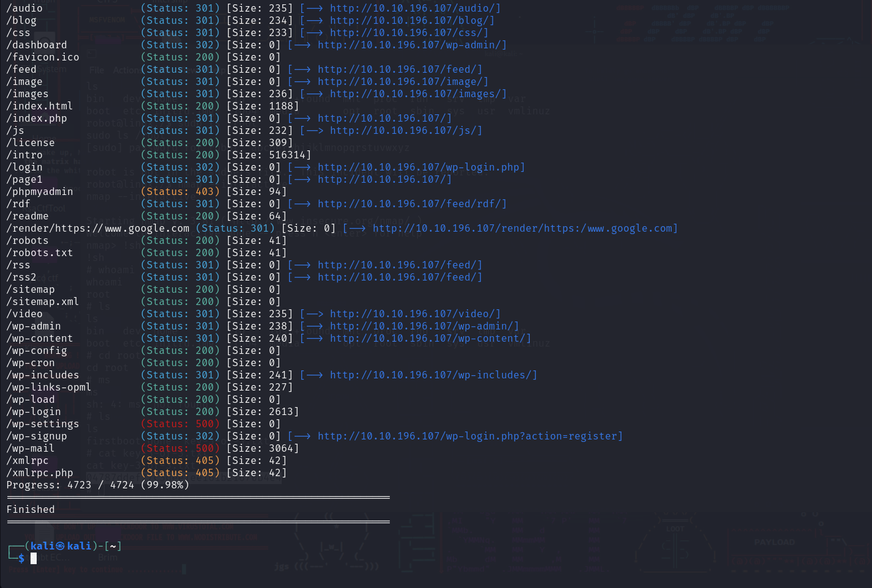872x588 pixels.
Task: Open the http://10.10.196.107/blog/ redirect link
Action: (409, 20)
